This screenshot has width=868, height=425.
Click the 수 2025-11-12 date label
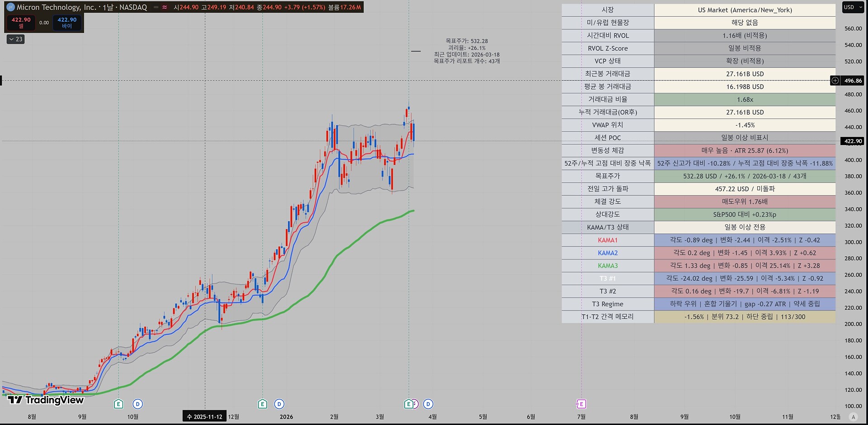click(205, 416)
